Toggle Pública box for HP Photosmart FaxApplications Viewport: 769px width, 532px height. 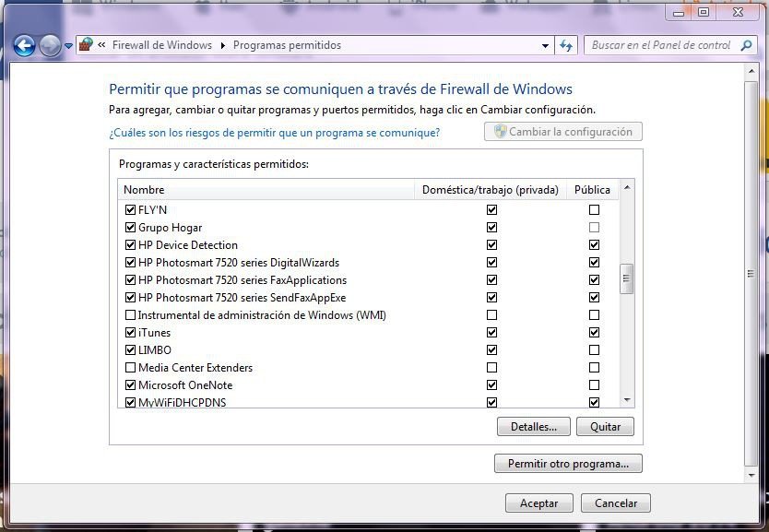(x=594, y=280)
